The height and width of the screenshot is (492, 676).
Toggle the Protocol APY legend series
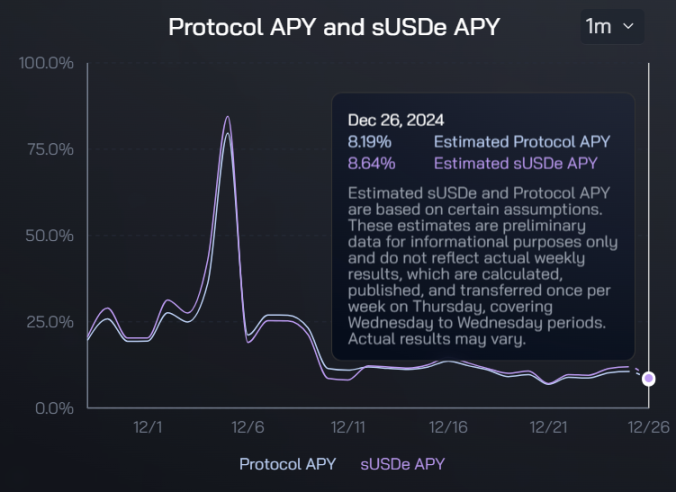288,464
